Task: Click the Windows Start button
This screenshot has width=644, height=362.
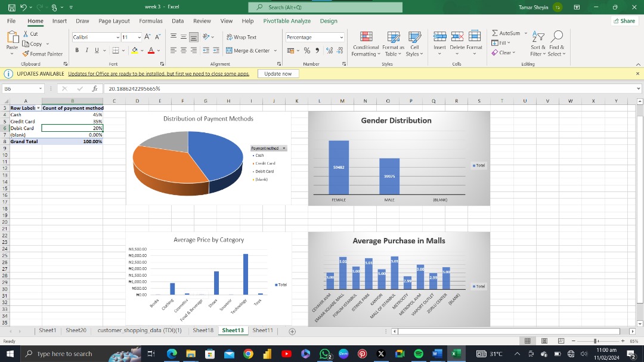Action: (10, 354)
